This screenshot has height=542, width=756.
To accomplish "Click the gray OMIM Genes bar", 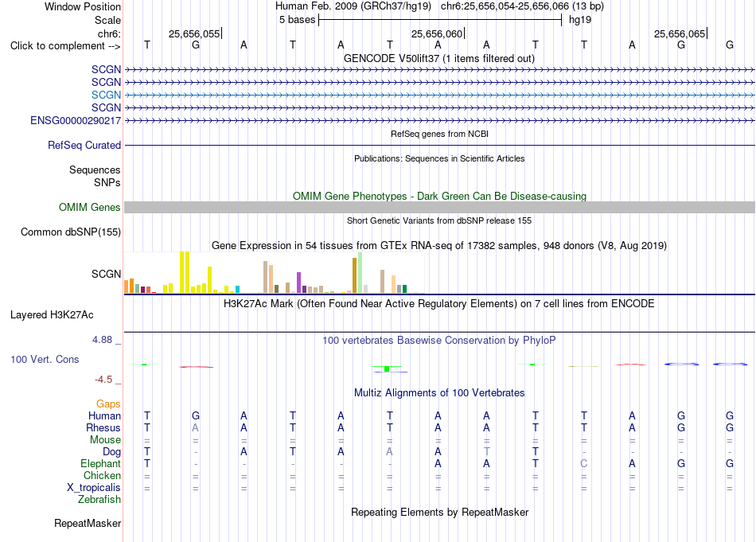I will pyautogui.click(x=439, y=208).
